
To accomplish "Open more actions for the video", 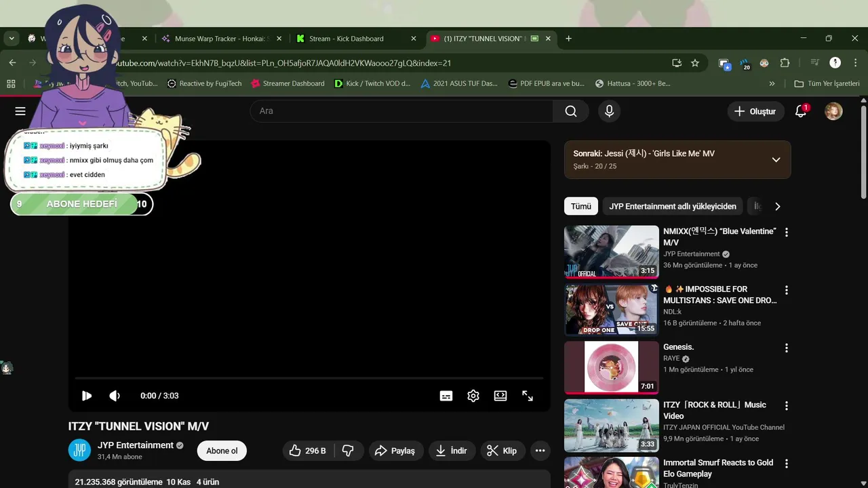I will (x=540, y=451).
